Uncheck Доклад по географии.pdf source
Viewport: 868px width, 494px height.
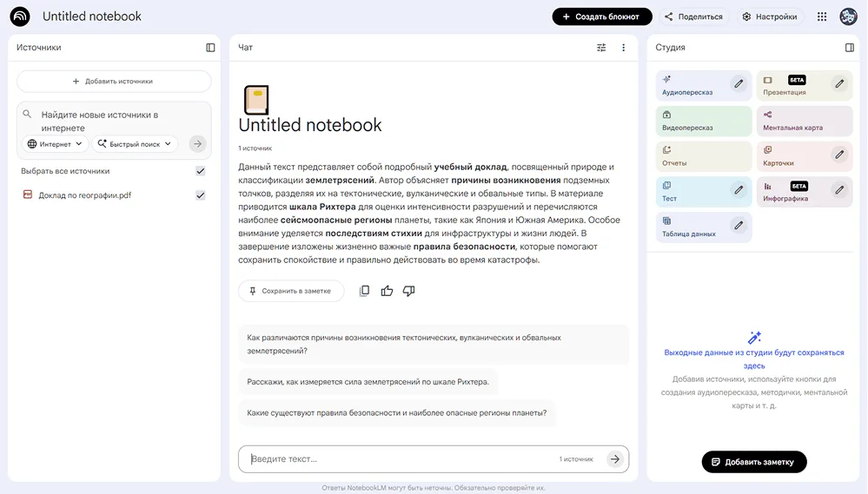click(201, 195)
